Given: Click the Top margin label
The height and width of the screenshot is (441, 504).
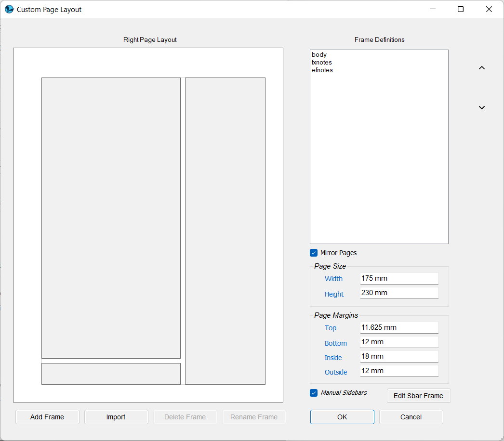Looking at the screenshot, I should coord(331,328).
